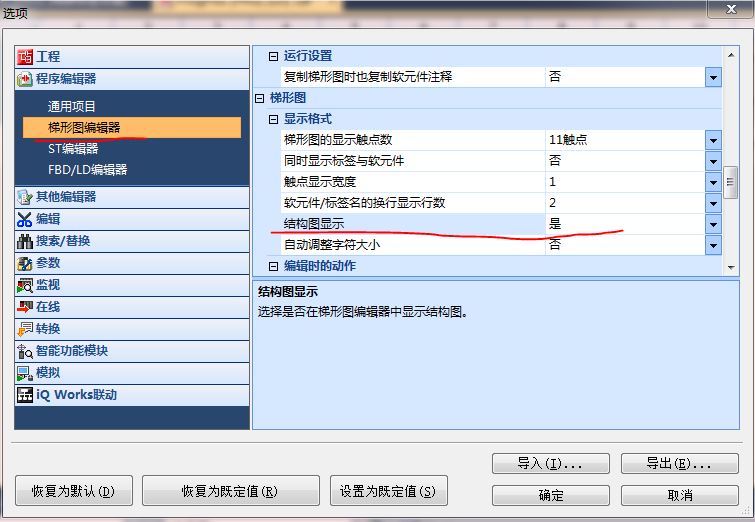Open the 结构图显示 value dropdown
The width and height of the screenshot is (755, 522).
point(713,225)
